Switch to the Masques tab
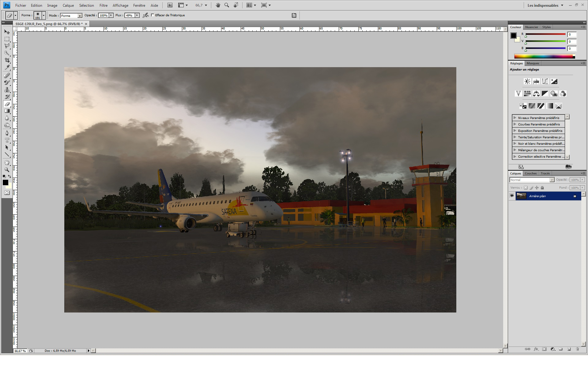Viewport: 588px width, 368px height. click(533, 63)
